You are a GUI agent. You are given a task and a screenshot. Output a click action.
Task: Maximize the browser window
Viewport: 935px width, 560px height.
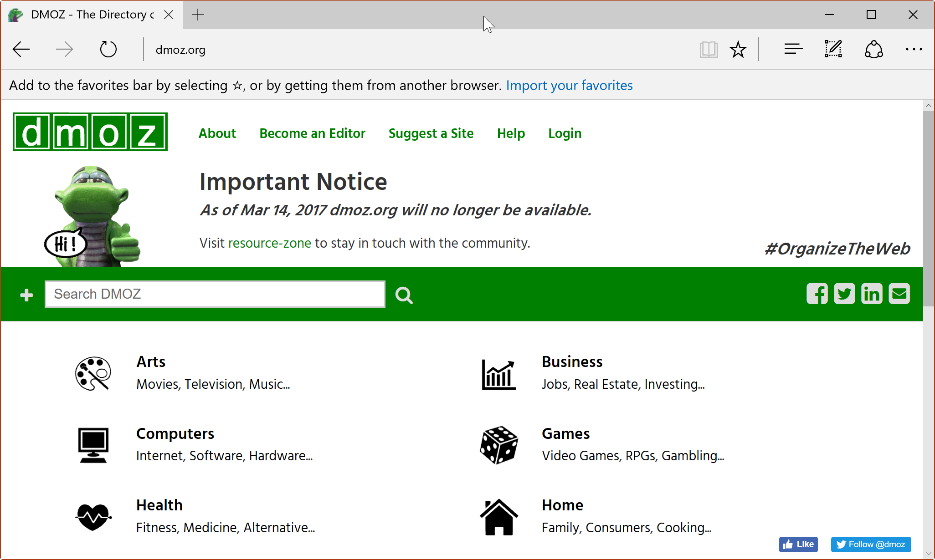point(871,15)
